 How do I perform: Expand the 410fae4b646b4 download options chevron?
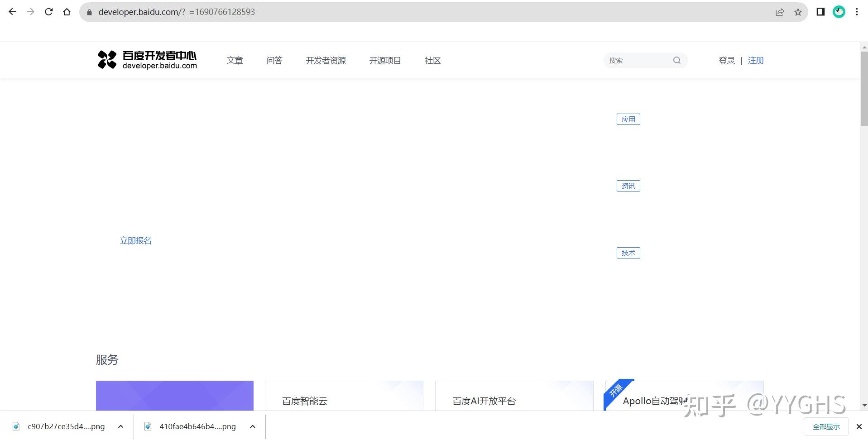252,426
